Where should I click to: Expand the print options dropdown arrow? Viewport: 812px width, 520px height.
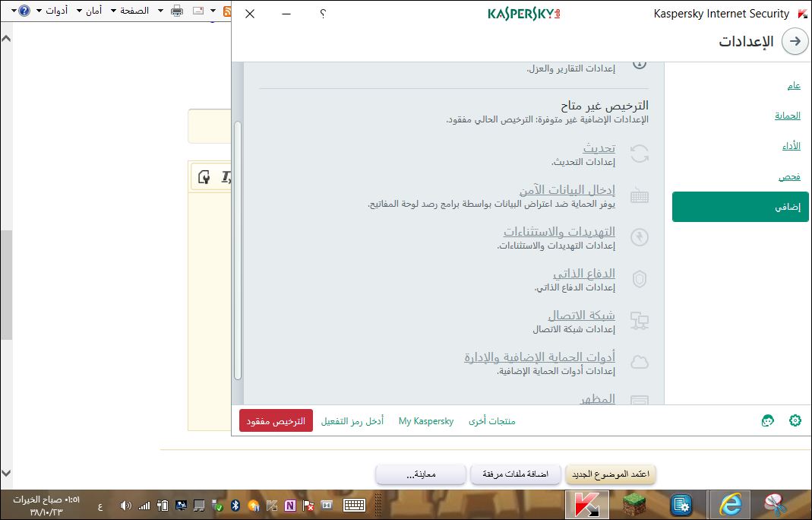160,11
